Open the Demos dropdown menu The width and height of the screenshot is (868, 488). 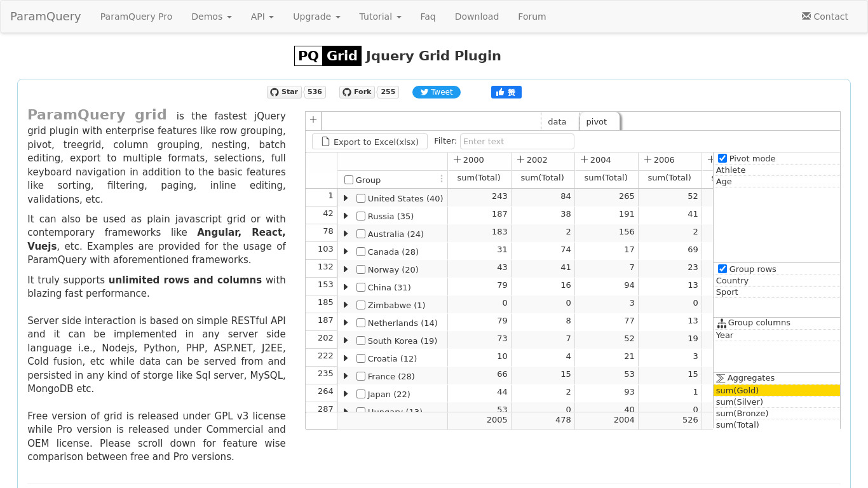coord(212,17)
